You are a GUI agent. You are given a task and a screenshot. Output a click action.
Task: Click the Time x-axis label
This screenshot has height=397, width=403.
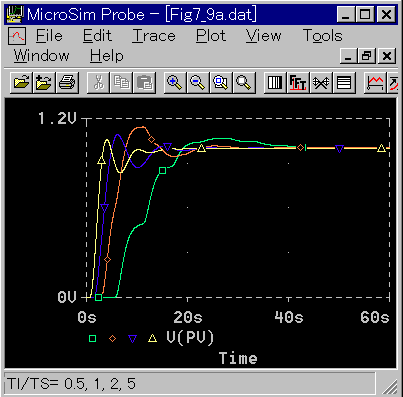click(238, 358)
